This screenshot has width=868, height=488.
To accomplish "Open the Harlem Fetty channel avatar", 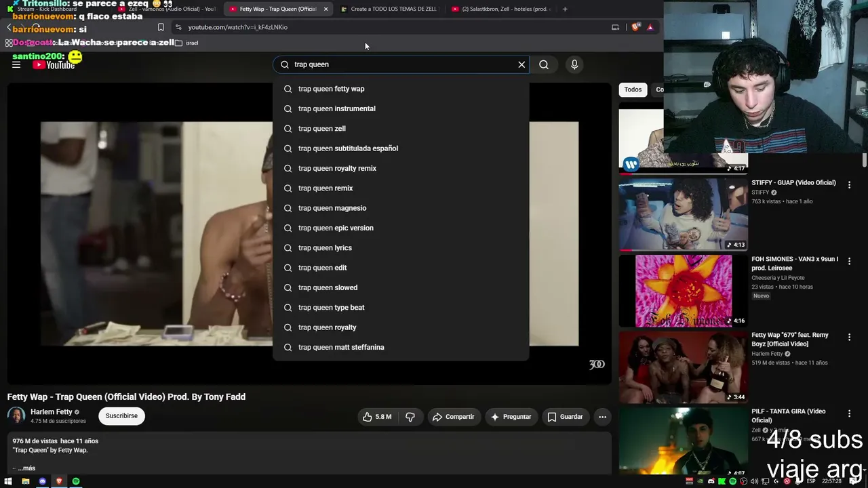I will [x=16, y=415].
